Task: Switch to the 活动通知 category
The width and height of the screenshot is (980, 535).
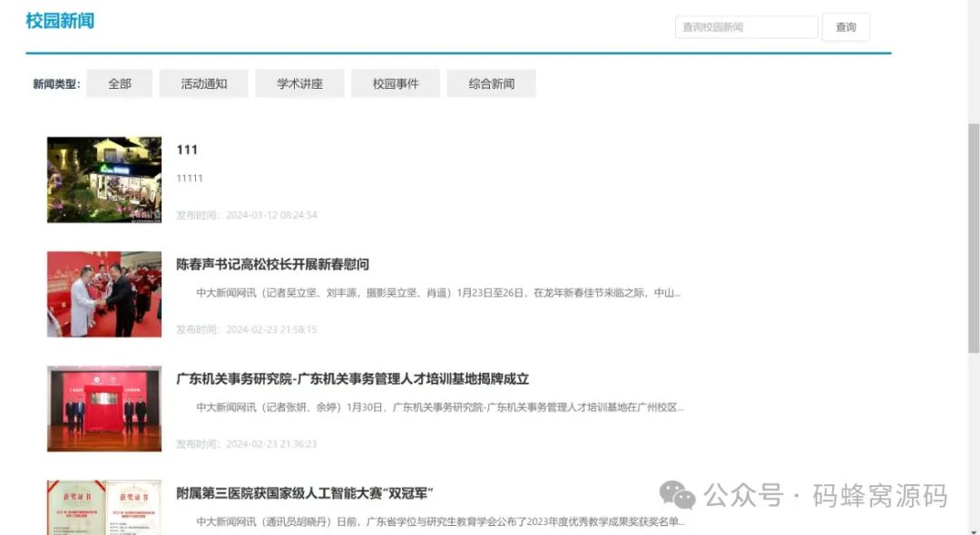Action: click(x=203, y=83)
